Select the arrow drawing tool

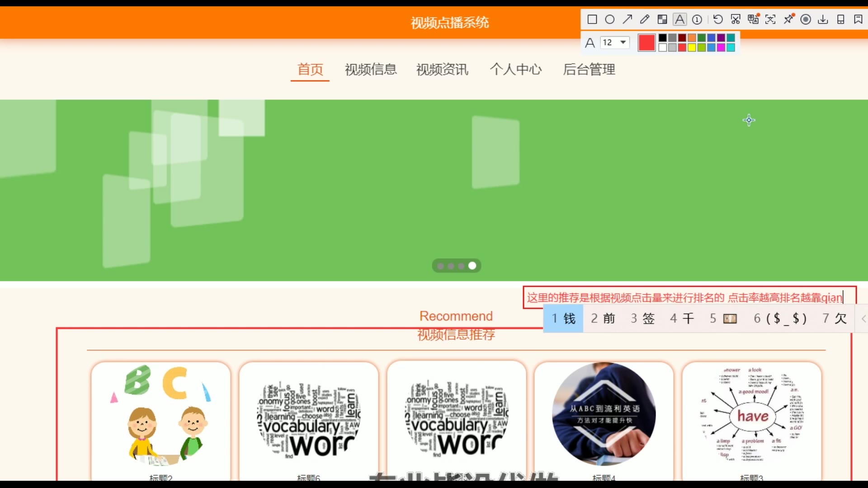coord(627,19)
